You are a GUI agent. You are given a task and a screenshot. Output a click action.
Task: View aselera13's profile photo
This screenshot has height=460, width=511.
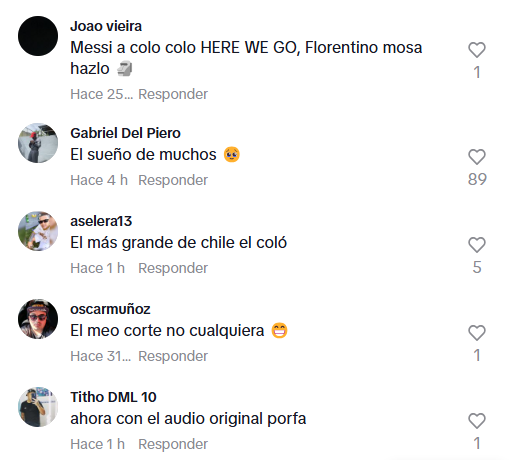point(38,231)
